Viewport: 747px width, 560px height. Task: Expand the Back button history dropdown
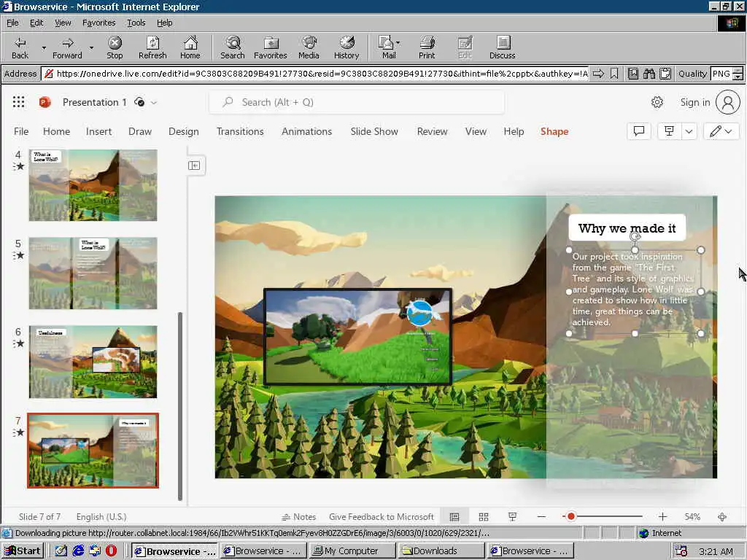click(44, 47)
